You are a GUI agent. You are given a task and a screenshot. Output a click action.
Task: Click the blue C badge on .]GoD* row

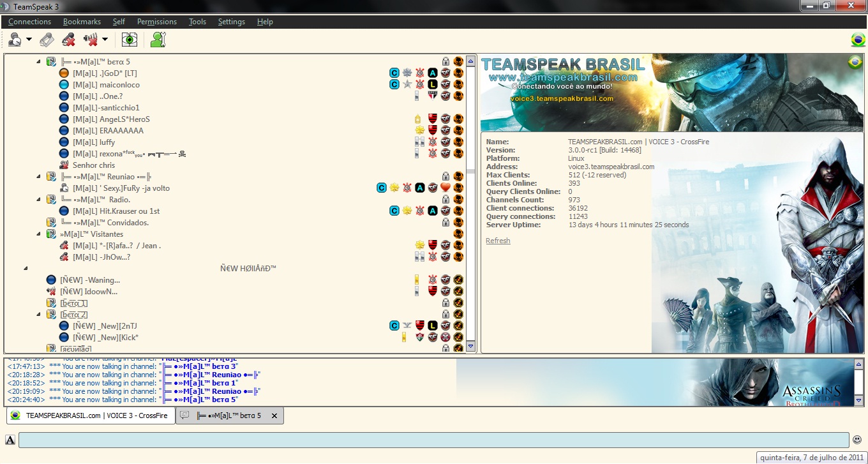pos(394,73)
